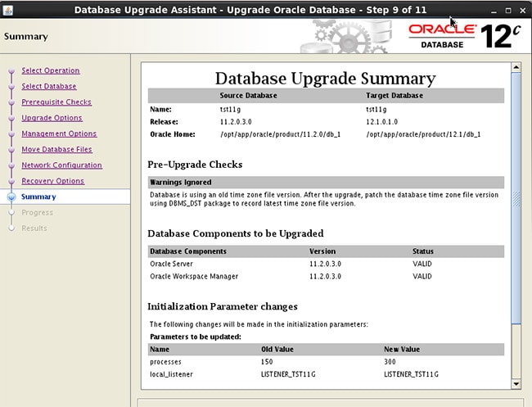Close the Database Upgrade Assistant window
This screenshot has height=407, width=532.
tap(523, 11)
